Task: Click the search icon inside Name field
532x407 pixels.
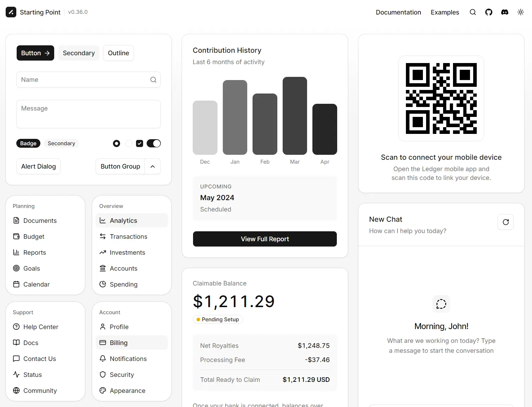Action: coord(153,80)
